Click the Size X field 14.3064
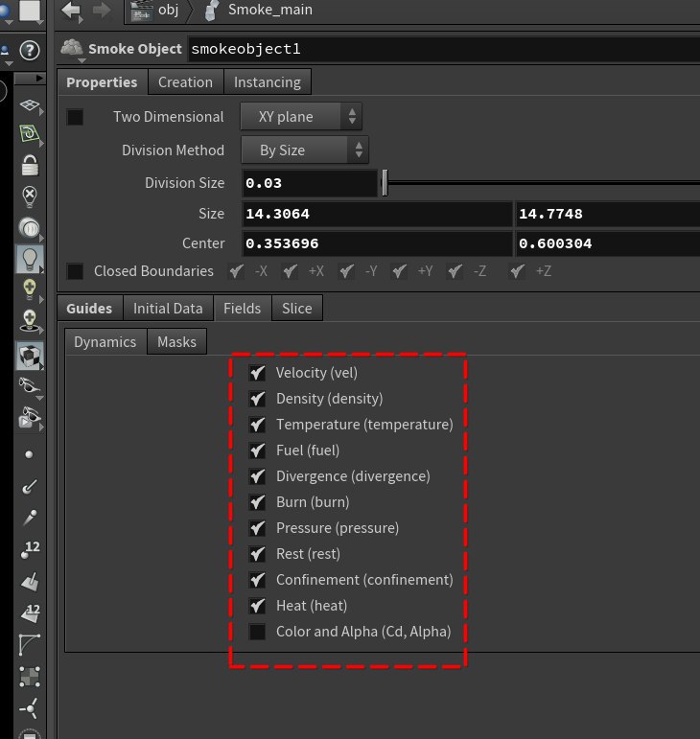Image resolution: width=700 pixels, height=739 pixels. [x=377, y=214]
